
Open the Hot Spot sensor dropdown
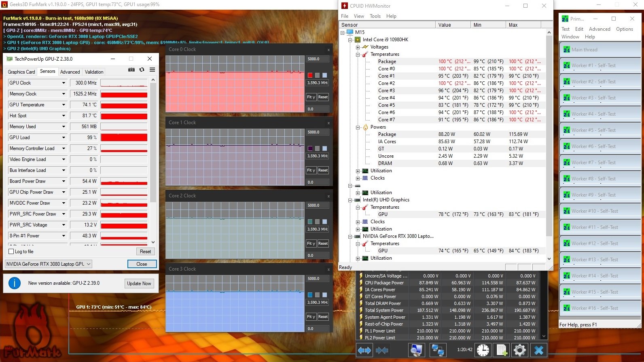click(64, 116)
